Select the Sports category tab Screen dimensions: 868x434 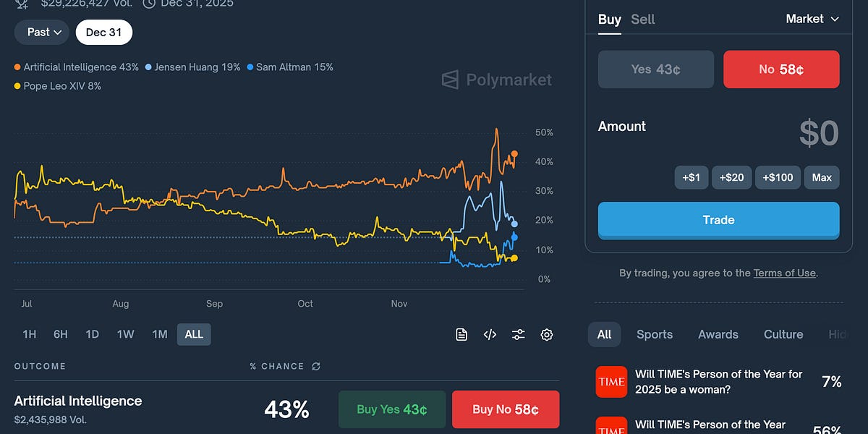pos(654,334)
